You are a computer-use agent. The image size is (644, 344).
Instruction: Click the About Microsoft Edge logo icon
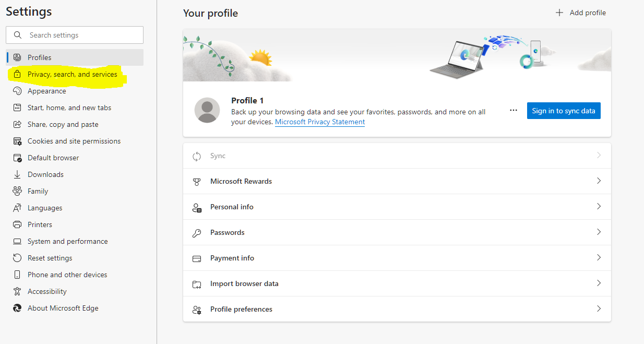(17, 308)
